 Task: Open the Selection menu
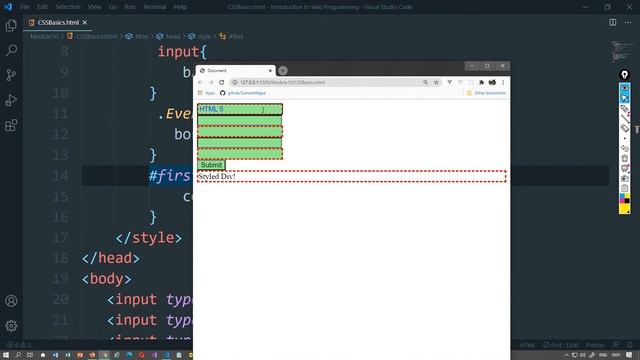coord(68,7)
